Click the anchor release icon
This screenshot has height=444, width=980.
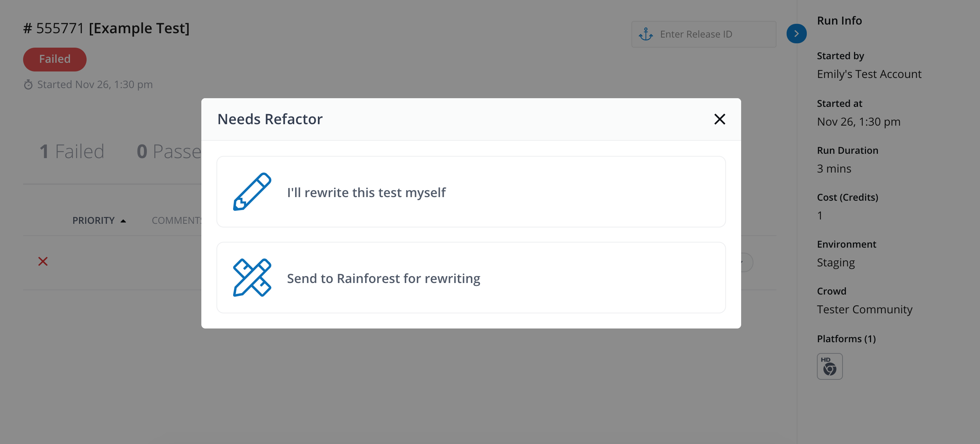646,34
